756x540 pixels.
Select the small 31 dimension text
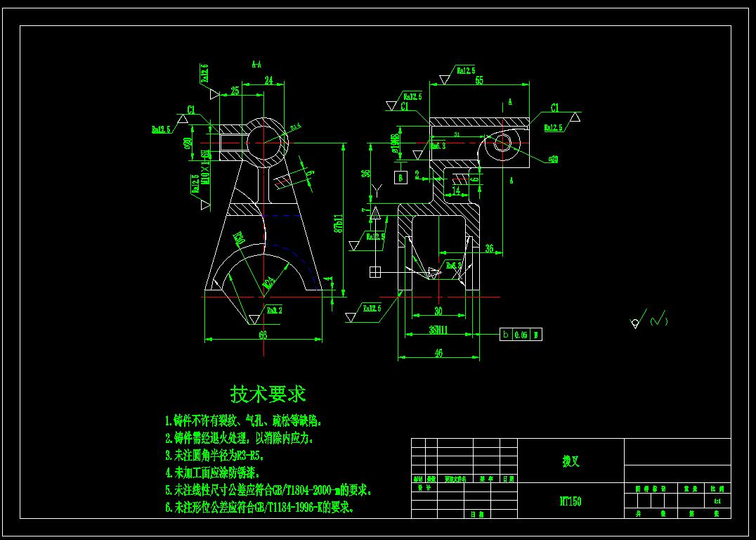pyautogui.click(x=457, y=134)
